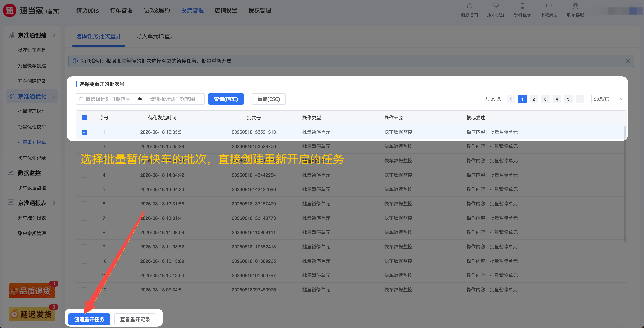The width and height of the screenshot is (644, 328).
Task: Open 账户余额管理 sidebar item
Action: pos(32,233)
